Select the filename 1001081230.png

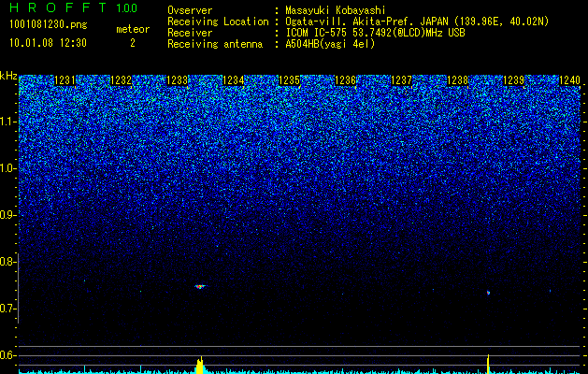point(49,25)
